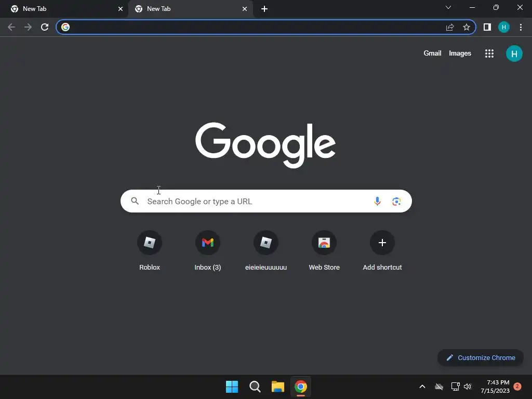
Task: Open the Google apps grid
Action: (489, 54)
